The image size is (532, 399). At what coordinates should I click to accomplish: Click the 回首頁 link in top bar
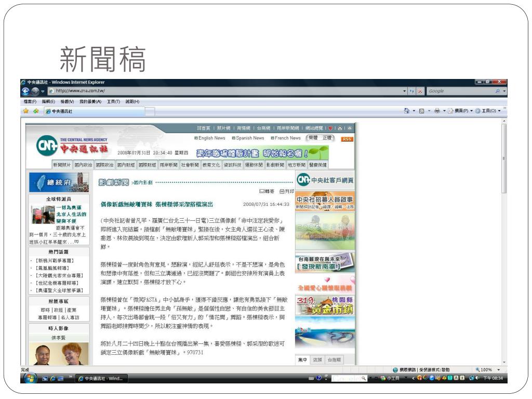coord(204,128)
